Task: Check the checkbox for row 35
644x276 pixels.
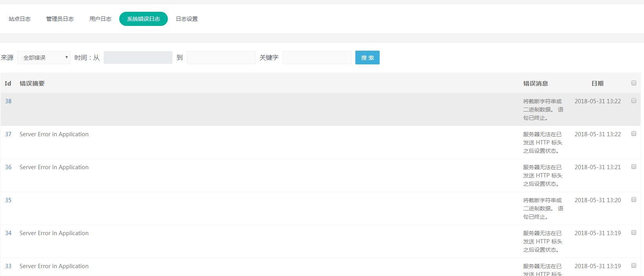Action: pos(634,200)
